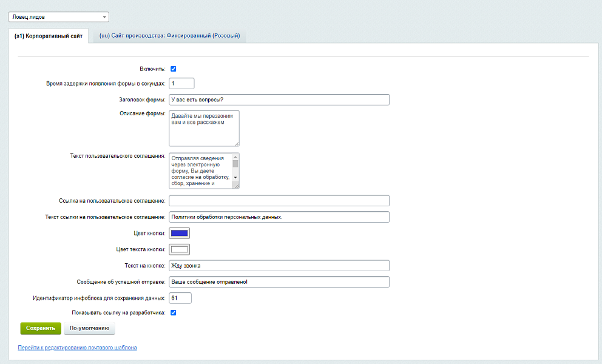Uncheck "Показывать ссылку на разработчика" checkbox

(173, 313)
